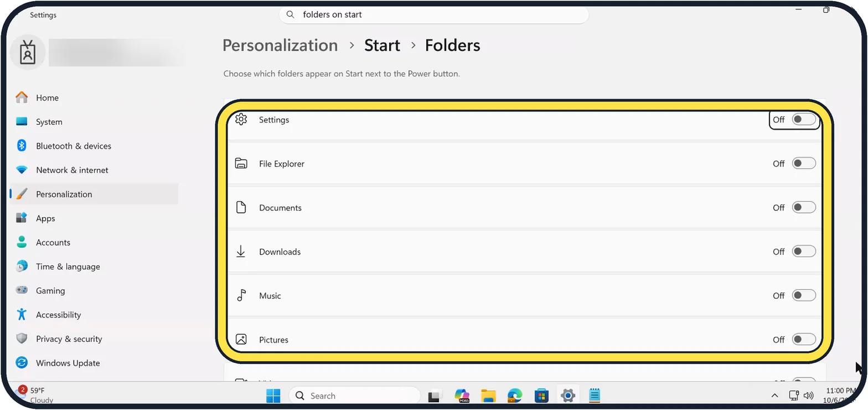Image resolution: width=868 pixels, height=410 pixels.
Task: Enable the Music folder toggle
Action: tap(804, 295)
